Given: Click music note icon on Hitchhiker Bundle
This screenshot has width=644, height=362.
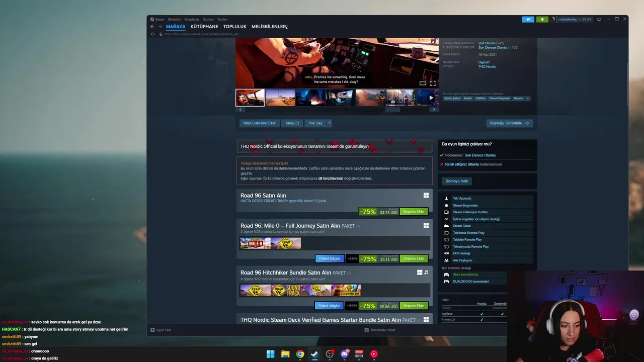Looking at the screenshot, I should (x=426, y=273).
